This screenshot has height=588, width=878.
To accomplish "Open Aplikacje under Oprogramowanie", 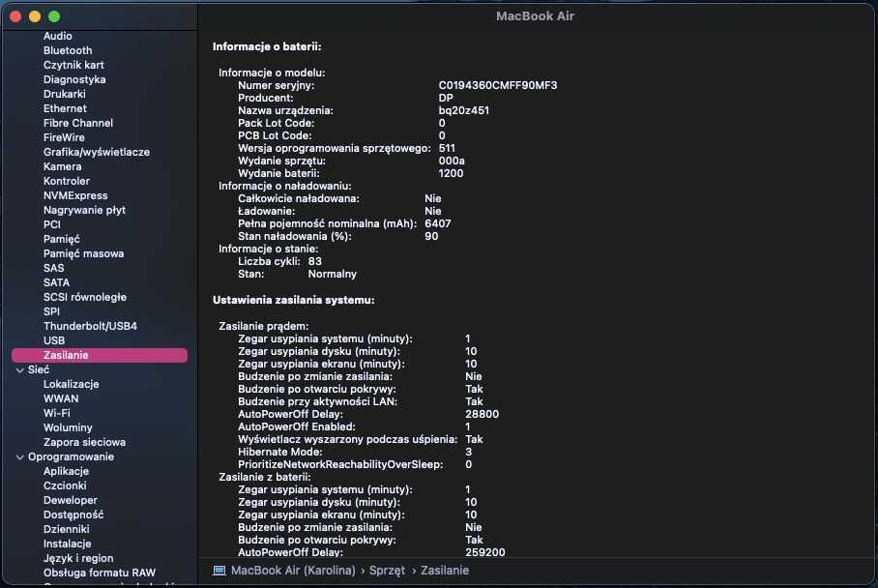I will coord(66,471).
